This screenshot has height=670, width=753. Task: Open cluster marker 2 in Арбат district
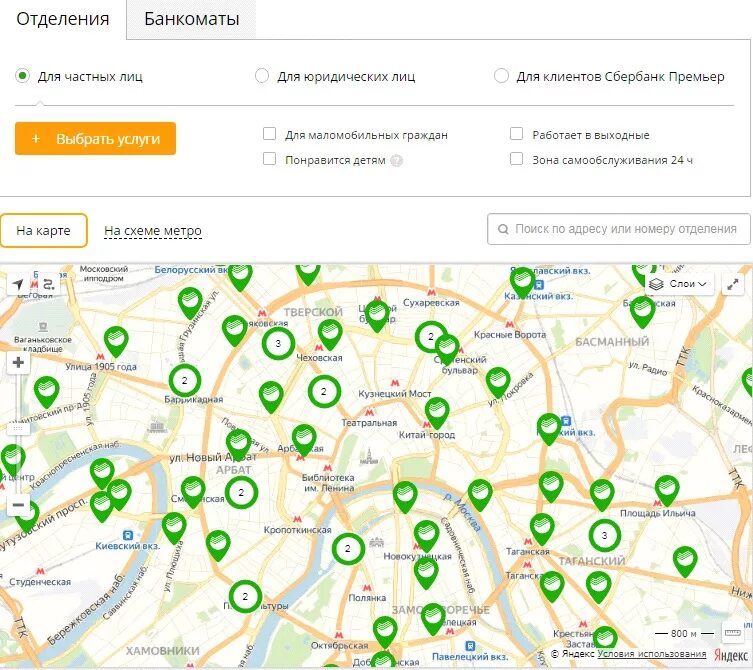point(241,492)
